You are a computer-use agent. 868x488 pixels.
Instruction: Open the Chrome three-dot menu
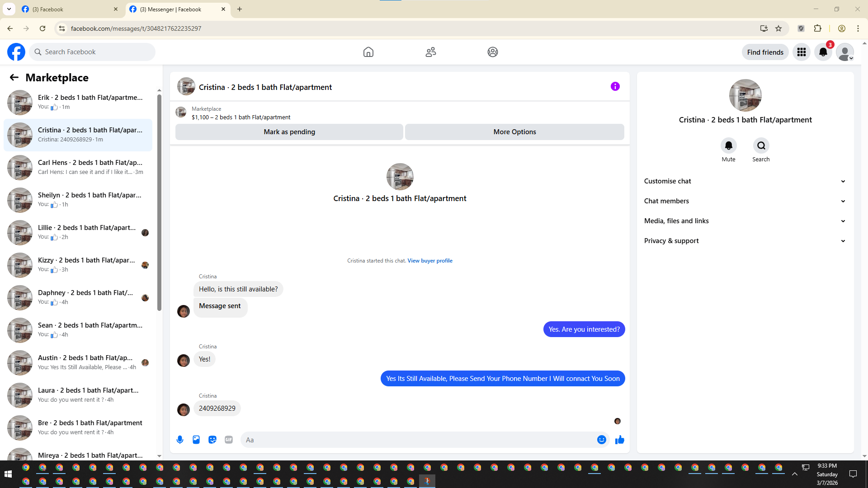(858, 28)
